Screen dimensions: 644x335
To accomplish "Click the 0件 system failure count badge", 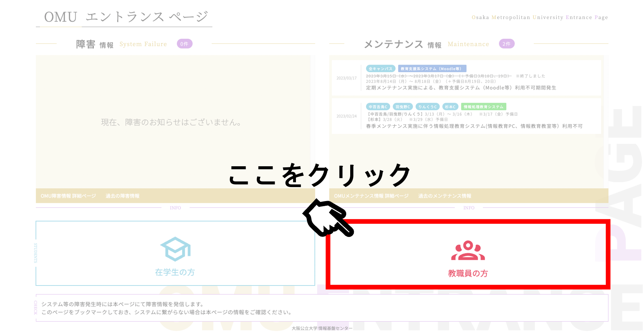I will [x=184, y=44].
